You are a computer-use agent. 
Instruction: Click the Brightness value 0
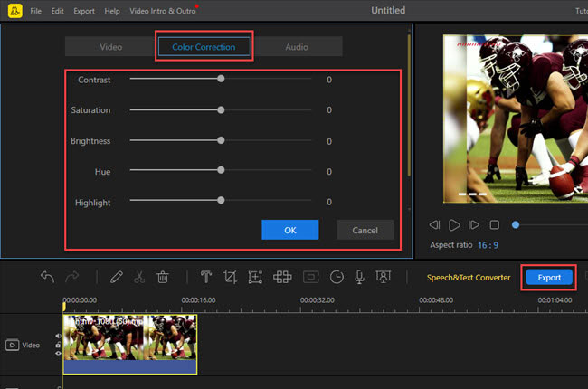pyautogui.click(x=329, y=141)
